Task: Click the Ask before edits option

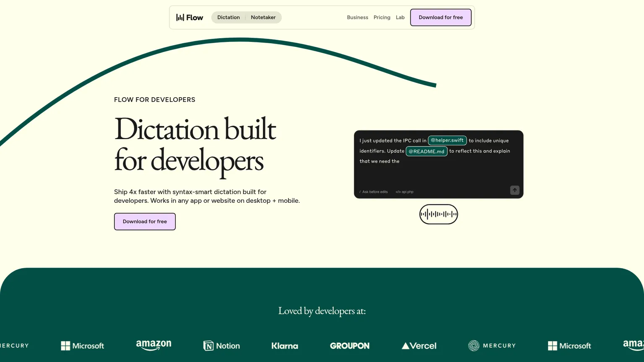Action: (374, 192)
